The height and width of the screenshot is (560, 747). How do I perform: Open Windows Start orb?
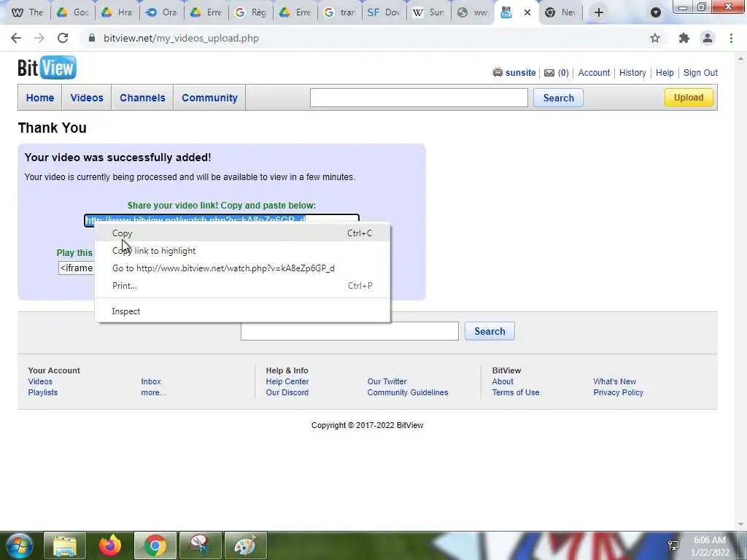[18, 545]
